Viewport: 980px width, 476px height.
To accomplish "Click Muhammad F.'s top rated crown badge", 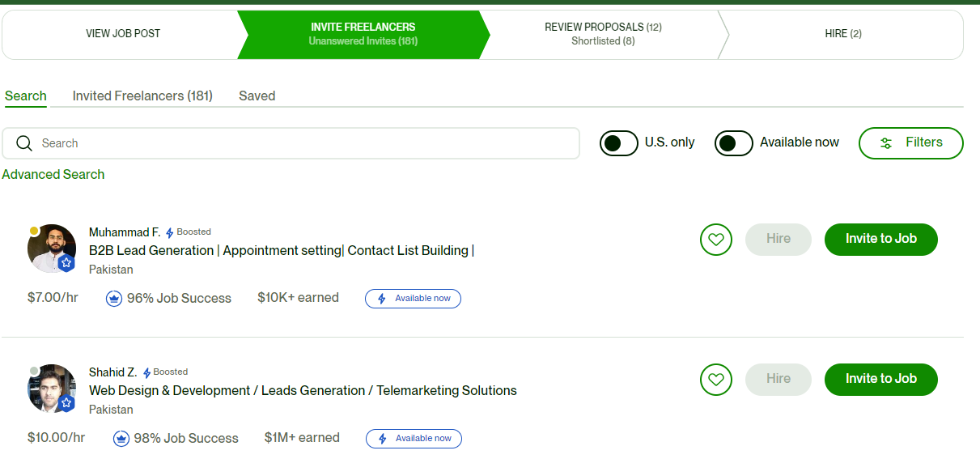I will pos(114,299).
